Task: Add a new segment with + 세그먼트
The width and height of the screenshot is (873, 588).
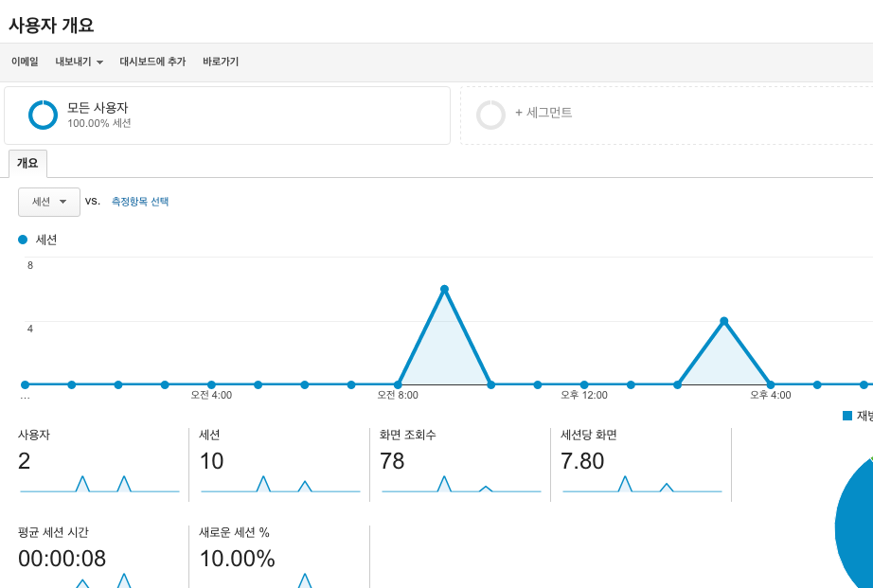Action: pos(543,113)
